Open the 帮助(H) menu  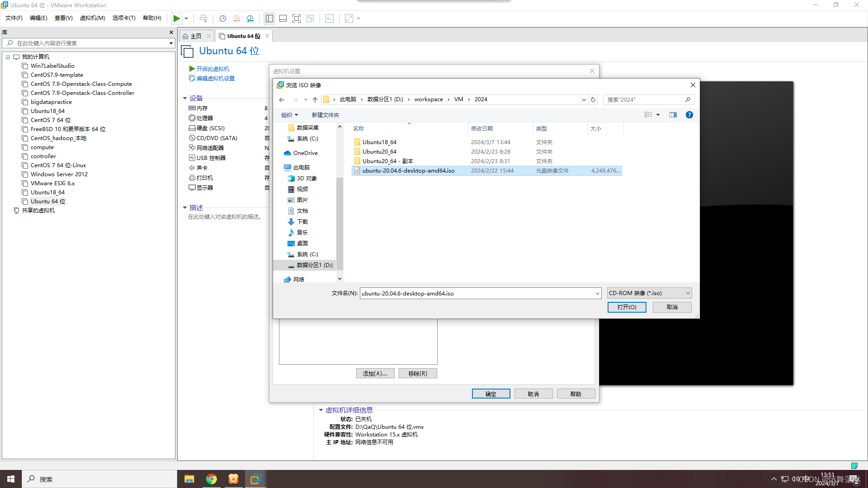(x=152, y=18)
